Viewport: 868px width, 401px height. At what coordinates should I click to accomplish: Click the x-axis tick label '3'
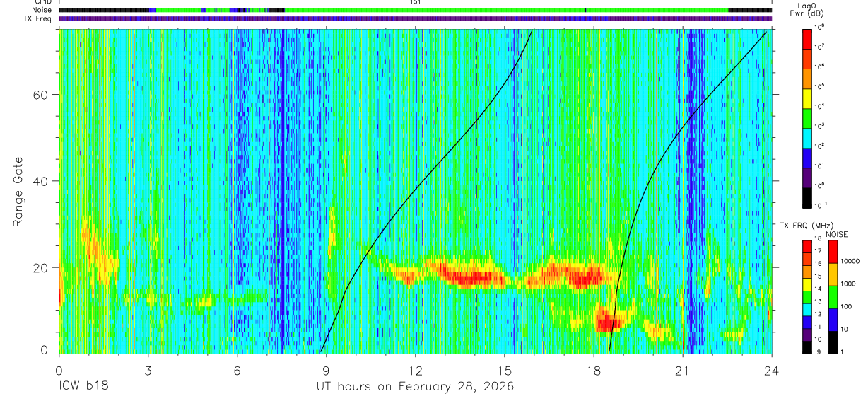(x=148, y=370)
